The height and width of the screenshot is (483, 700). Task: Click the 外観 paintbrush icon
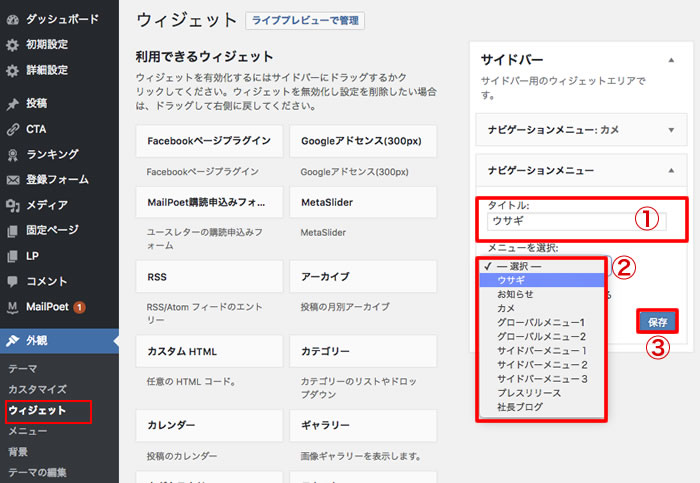pyautogui.click(x=12, y=340)
